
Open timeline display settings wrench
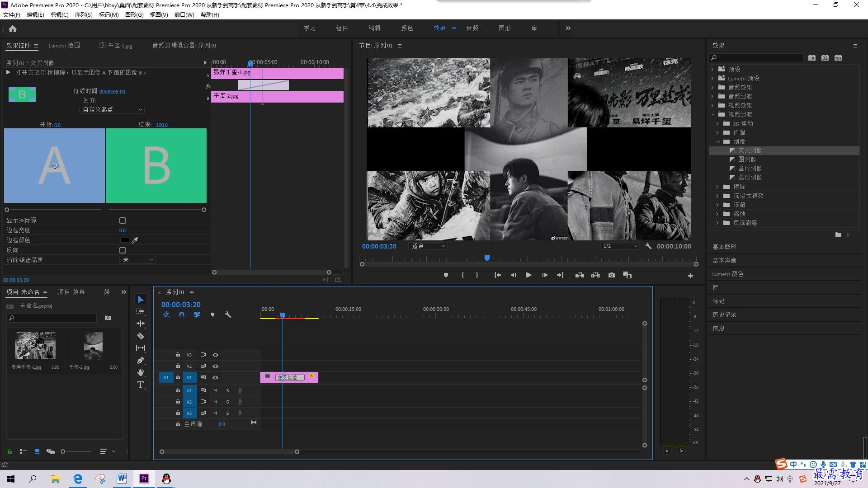point(228,314)
